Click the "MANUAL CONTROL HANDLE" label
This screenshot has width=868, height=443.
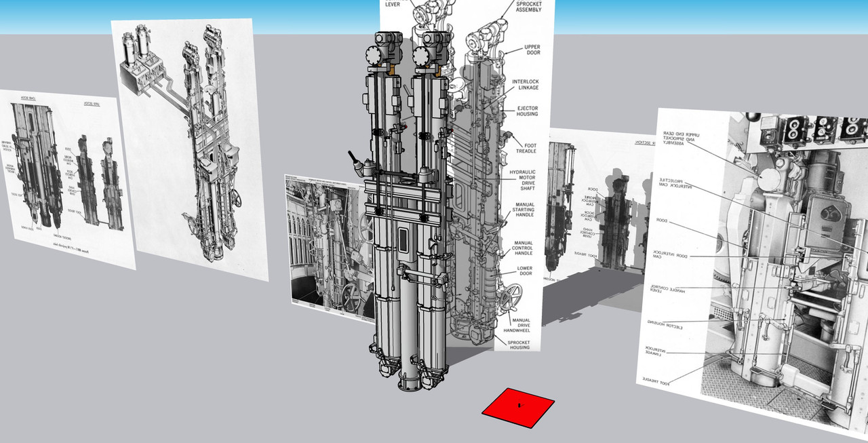click(x=523, y=248)
